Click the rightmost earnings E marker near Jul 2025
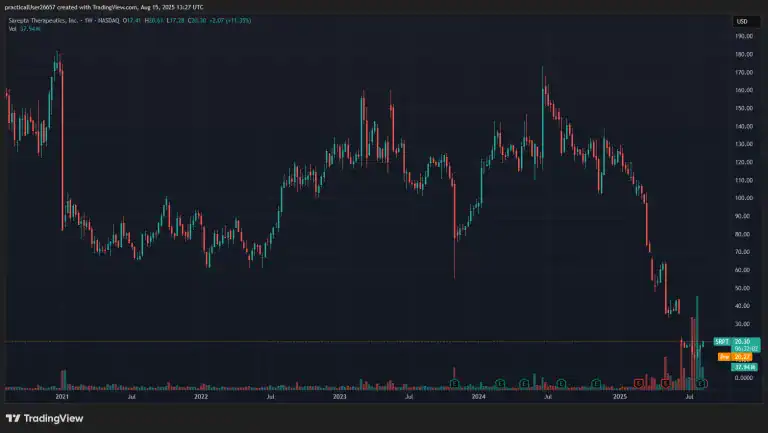This screenshot has height=433, width=768. [x=702, y=383]
